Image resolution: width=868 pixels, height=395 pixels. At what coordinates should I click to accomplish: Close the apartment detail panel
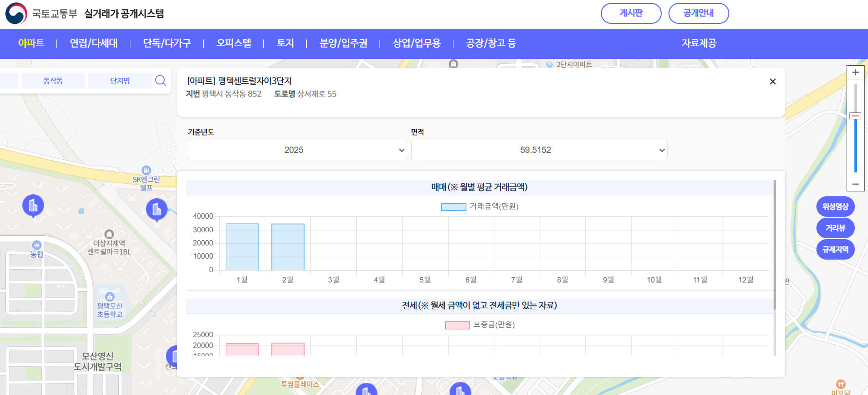pos(773,81)
